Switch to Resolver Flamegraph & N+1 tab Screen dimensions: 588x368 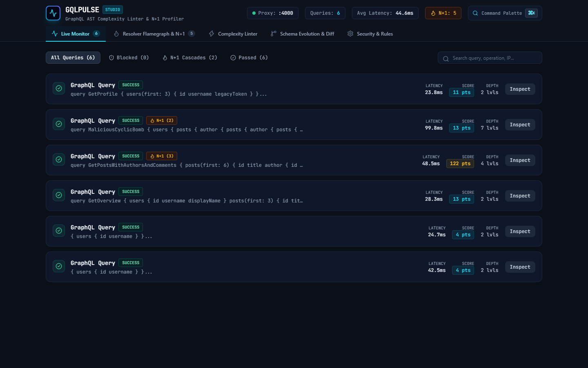[x=154, y=34]
